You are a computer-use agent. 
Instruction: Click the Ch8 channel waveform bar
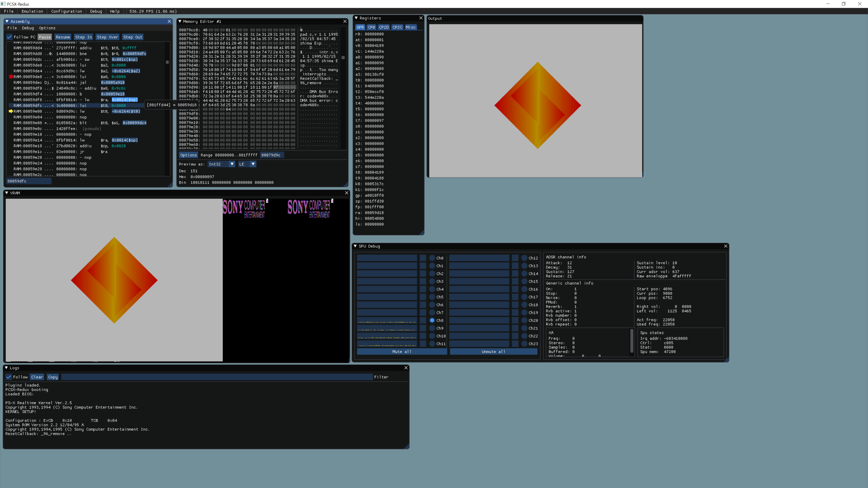point(387,320)
